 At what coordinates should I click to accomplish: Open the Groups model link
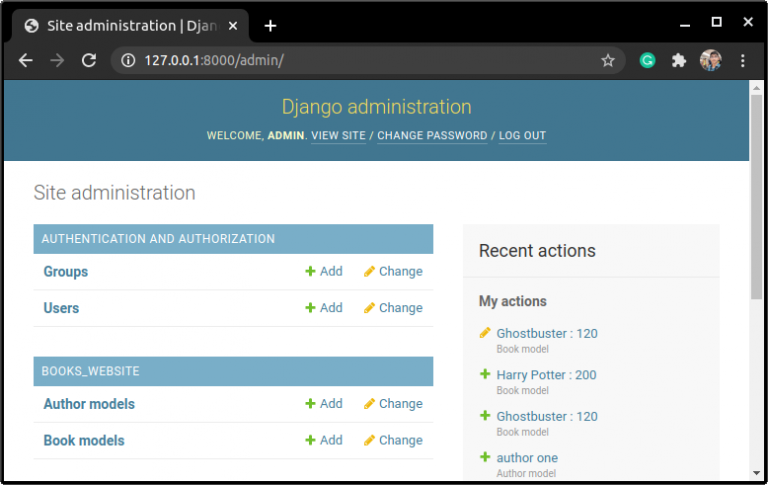tap(66, 271)
